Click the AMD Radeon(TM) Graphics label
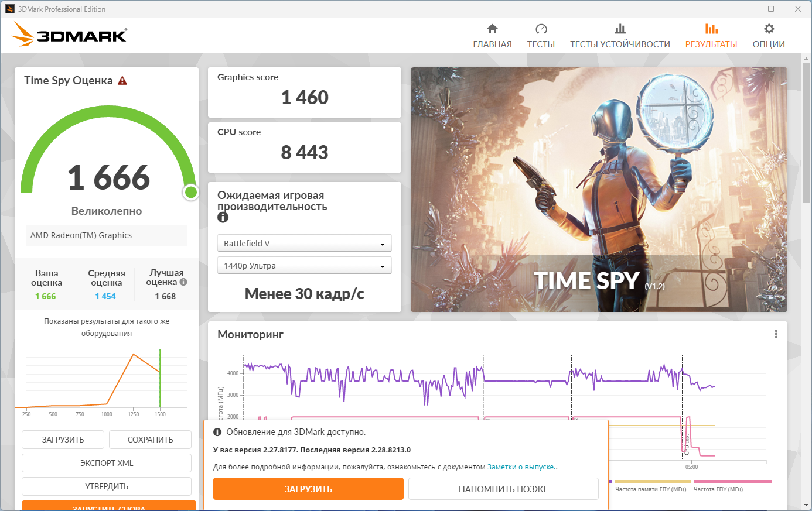Screen dimensions: 812x511 [x=81, y=235]
